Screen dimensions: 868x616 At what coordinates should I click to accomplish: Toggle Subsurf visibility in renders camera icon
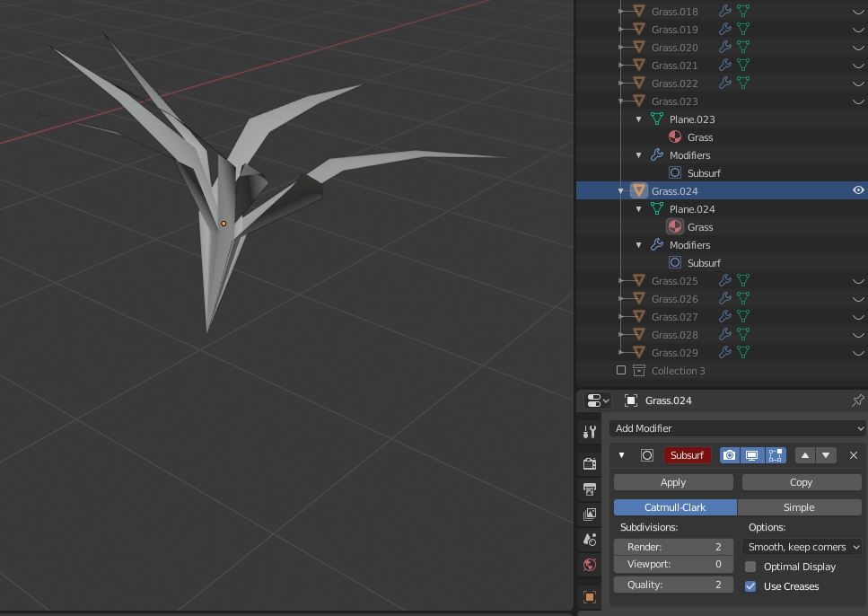coord(729,455)
